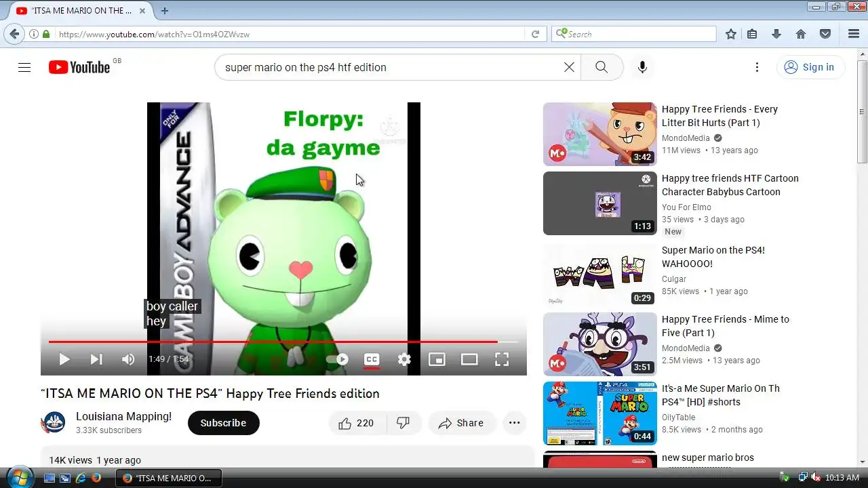Open a new browser tab
Viewport: 868px width, 488px height.
pos(164,11)
